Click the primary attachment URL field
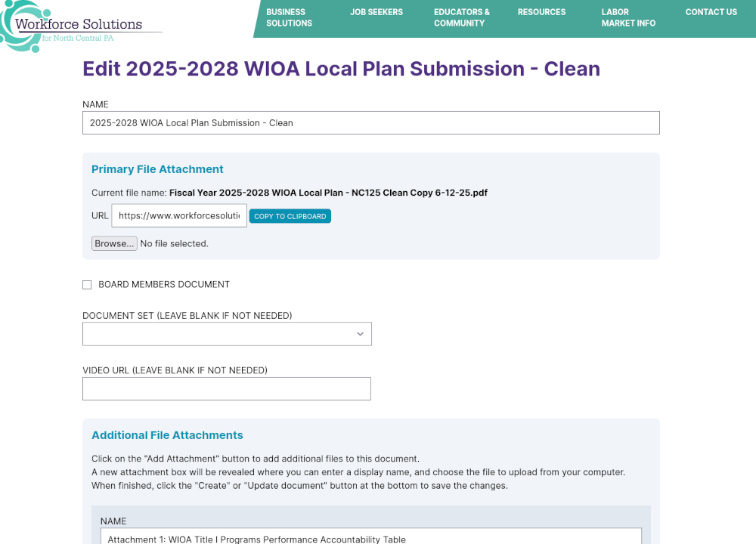 click(x=179, y=215)
